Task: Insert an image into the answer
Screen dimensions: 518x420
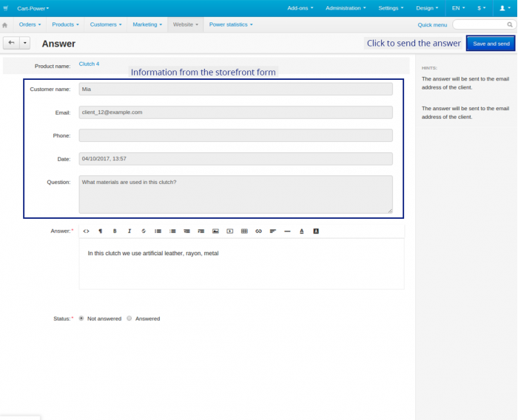Action: point(215,231)
